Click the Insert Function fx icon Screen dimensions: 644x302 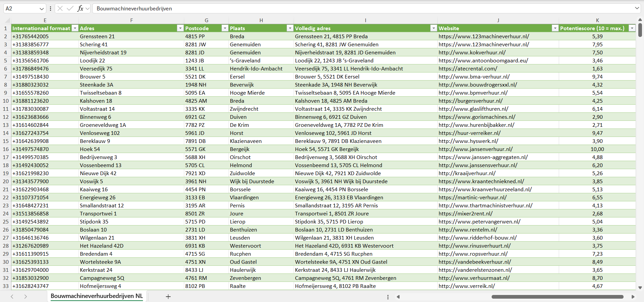point(80,8)
